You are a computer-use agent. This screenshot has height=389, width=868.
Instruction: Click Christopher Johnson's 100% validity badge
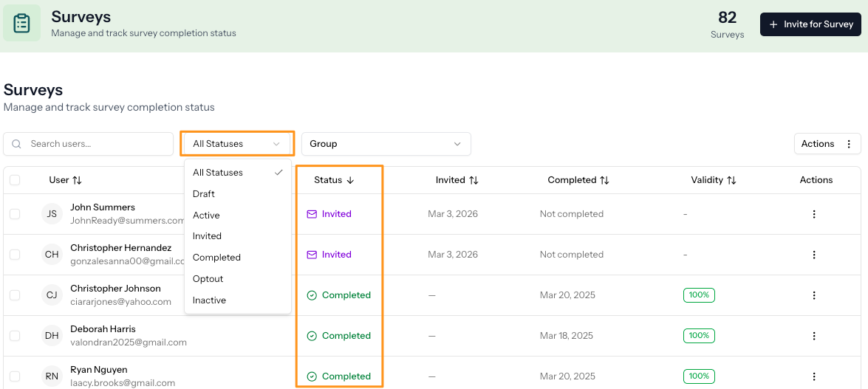699,295
